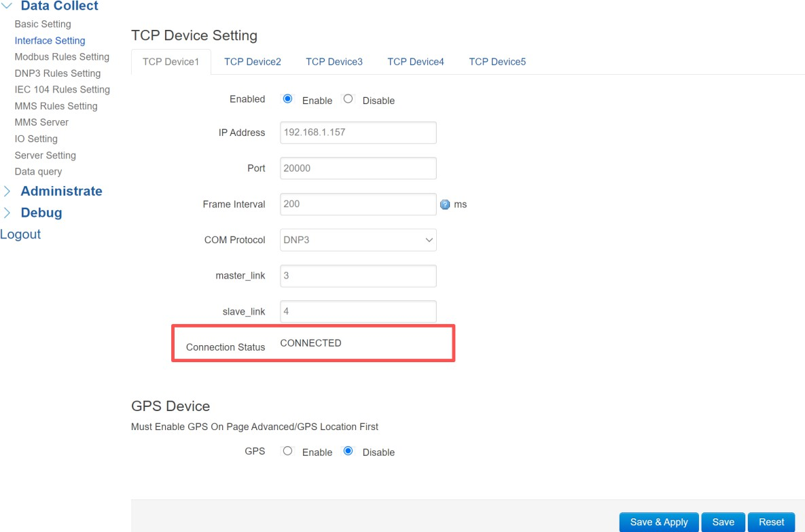This screenshot has width=805, height=532.
Task: Select the Enabled 'Enable' radio button
Action: (287, 99)
